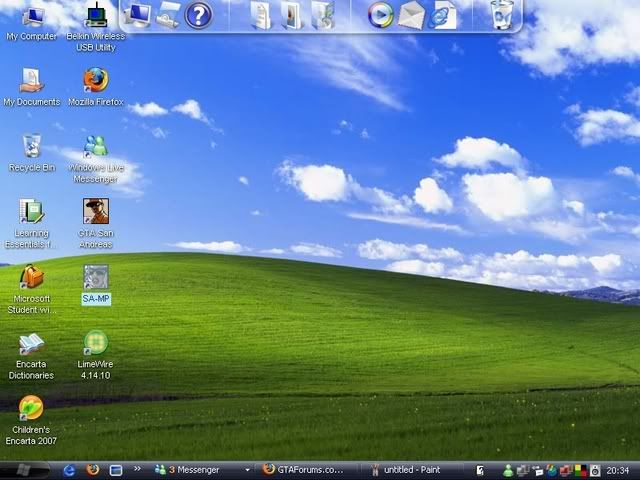The image size is (640, 480).
Task: Click the leftmost white tray icon beside Paint button
Action: [x=480, y=471]
